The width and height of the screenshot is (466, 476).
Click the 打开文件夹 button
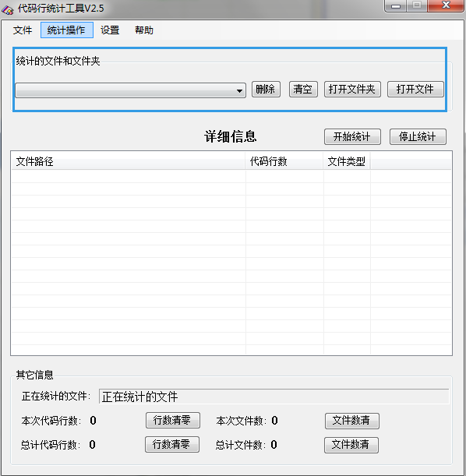coord(352,90)
